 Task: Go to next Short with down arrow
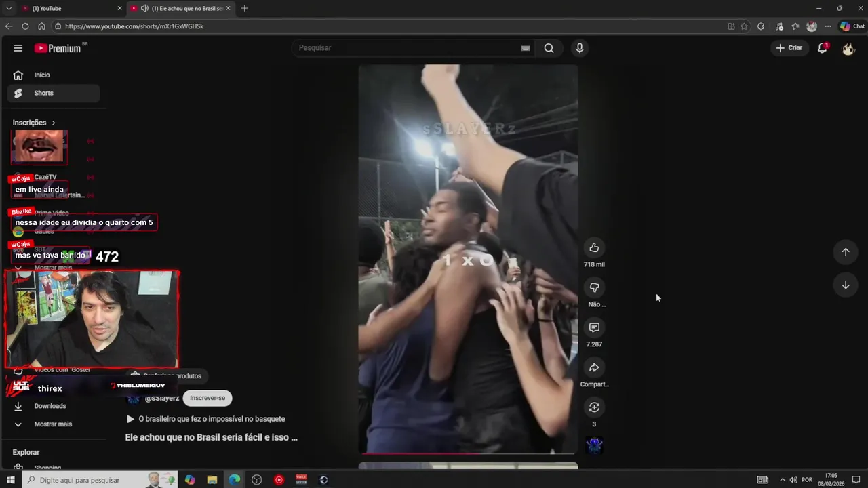[x=846, y=285]
